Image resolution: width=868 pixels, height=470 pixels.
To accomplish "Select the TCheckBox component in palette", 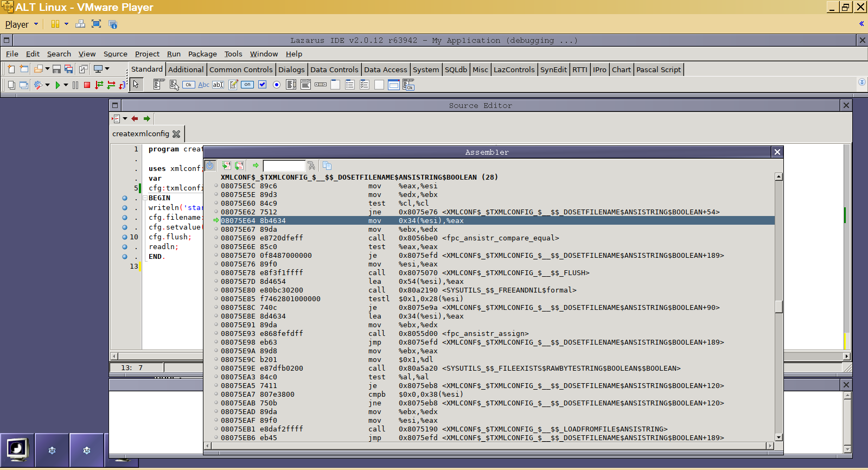I will (x=263, y=85).
